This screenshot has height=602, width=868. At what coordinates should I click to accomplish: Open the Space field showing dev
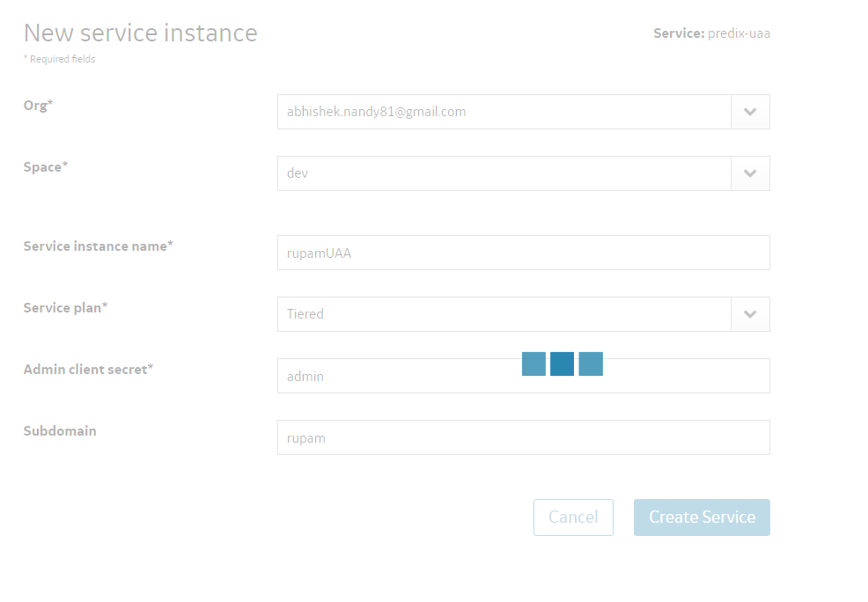[x=504, y=173]
